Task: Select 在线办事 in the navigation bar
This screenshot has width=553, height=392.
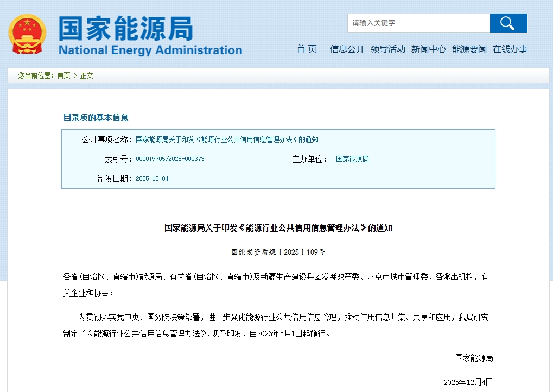Action: point(510,49)
